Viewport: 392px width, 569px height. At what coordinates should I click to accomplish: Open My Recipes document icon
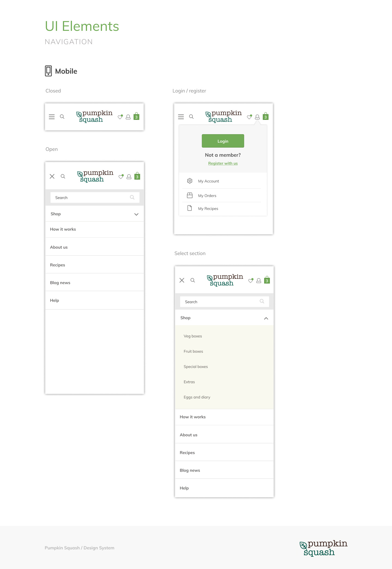(x=190, y=208)
